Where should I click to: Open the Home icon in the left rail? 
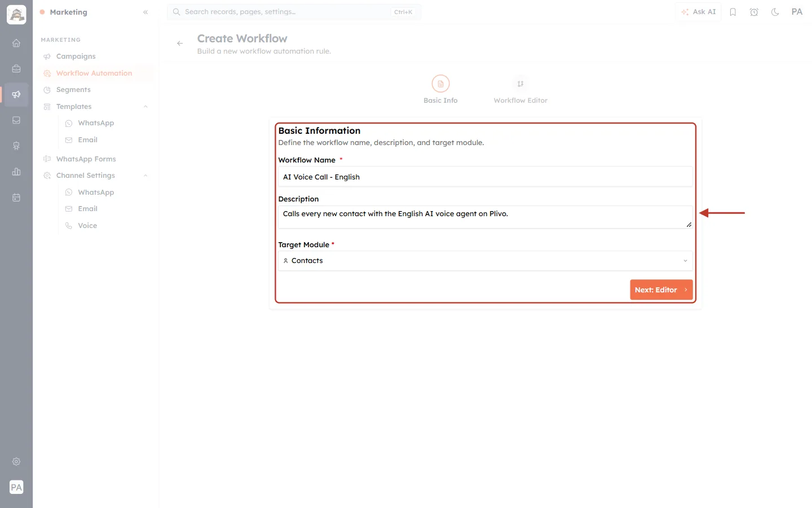click(x=16, y=43)
